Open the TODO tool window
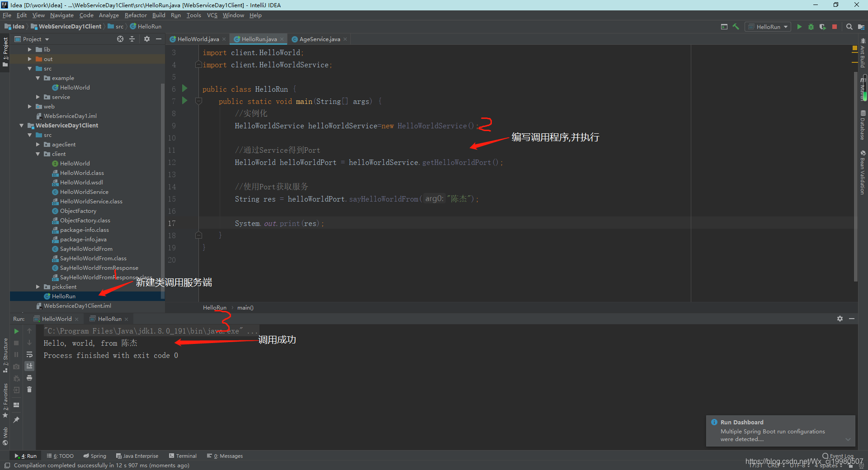 (60, 456)
